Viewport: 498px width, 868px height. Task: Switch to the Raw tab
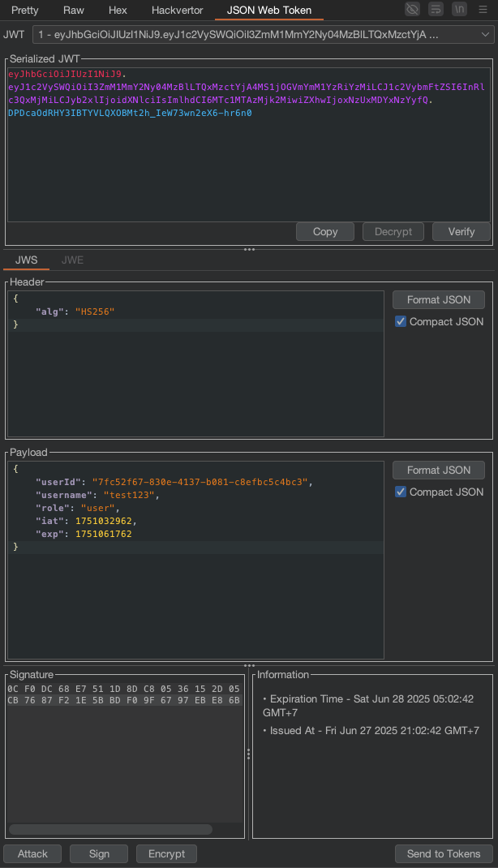click(74, 10)
